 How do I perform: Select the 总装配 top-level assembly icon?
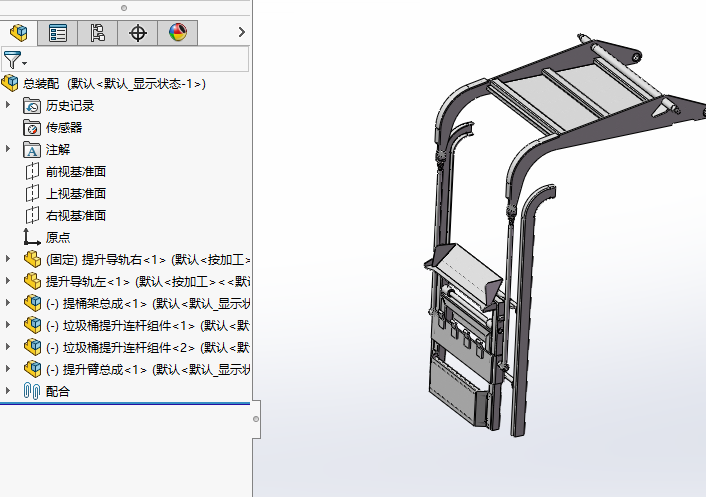click(10, 84)
